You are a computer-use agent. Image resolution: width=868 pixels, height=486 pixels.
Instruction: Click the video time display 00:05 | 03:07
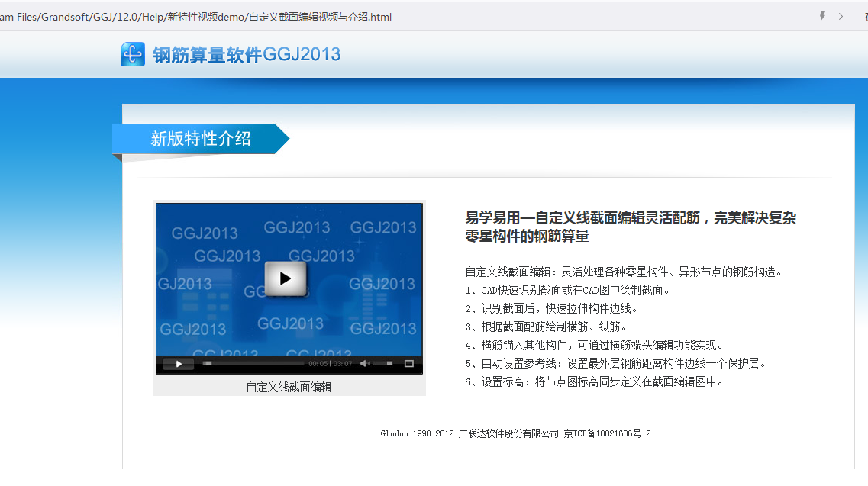point(331,364)
